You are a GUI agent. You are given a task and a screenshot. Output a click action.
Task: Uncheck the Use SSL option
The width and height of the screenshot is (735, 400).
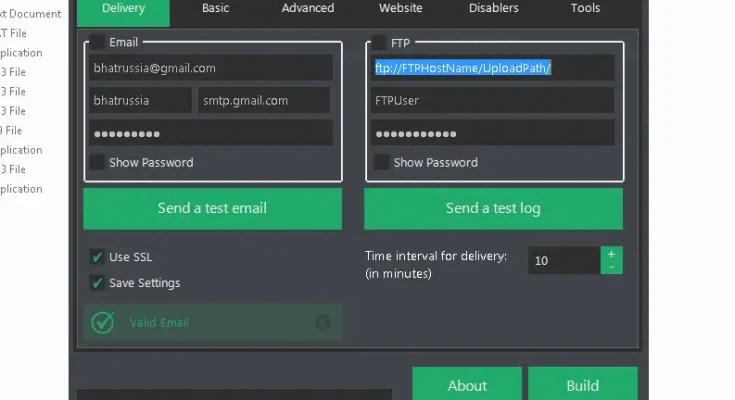coord(97,257)
